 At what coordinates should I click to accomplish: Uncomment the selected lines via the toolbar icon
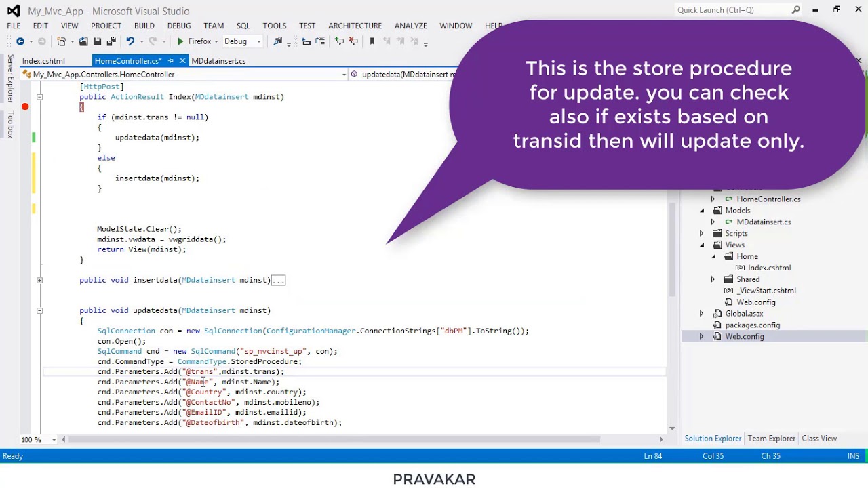(x=353, y=41)
